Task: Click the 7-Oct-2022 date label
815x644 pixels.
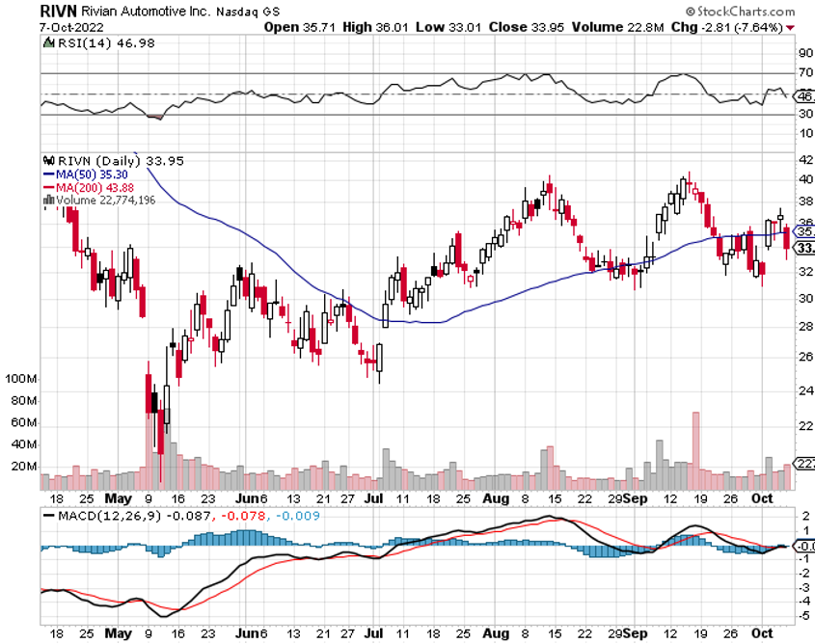Action: pos(71,28)
